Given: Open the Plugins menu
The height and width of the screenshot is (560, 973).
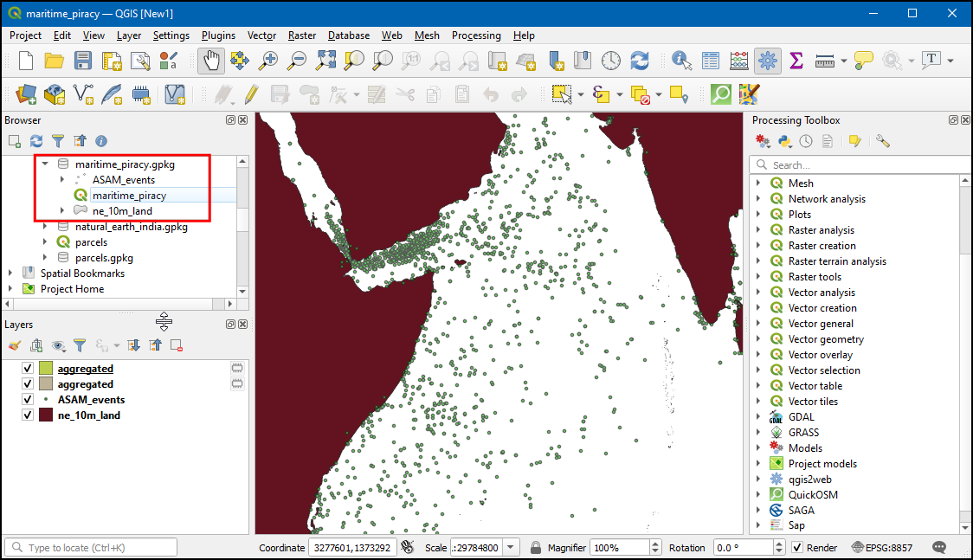Looking at the screenshot, I should tap(218, 35).
